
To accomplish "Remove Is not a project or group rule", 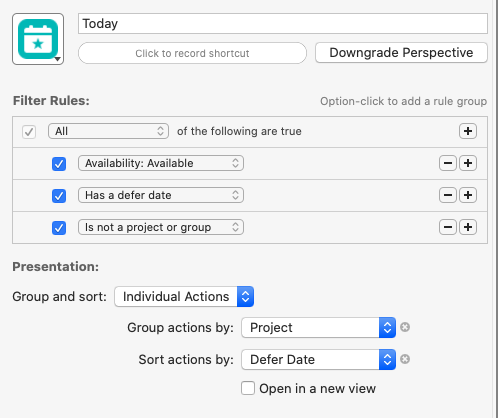I will 448,227.
